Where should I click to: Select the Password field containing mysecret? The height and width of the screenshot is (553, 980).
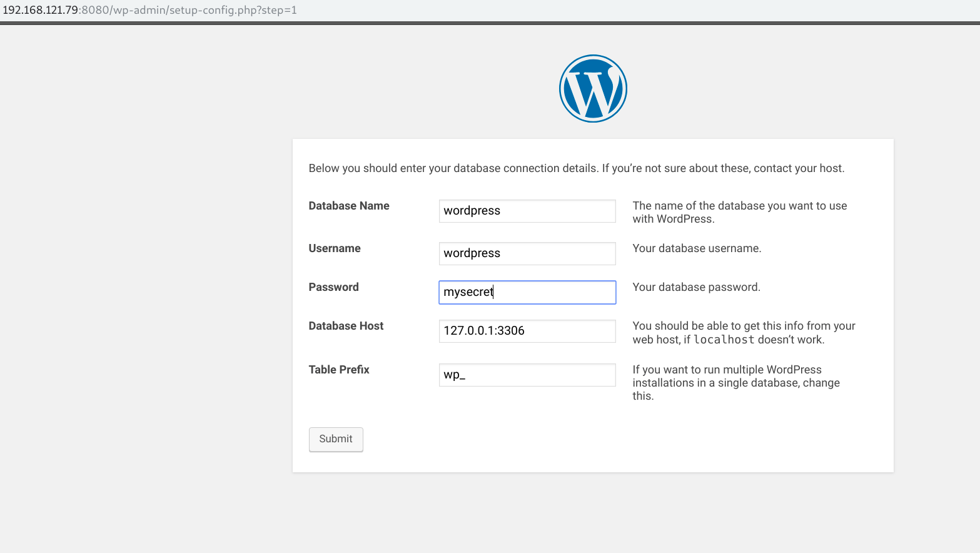pyautogui.click(x=527, y=292)
